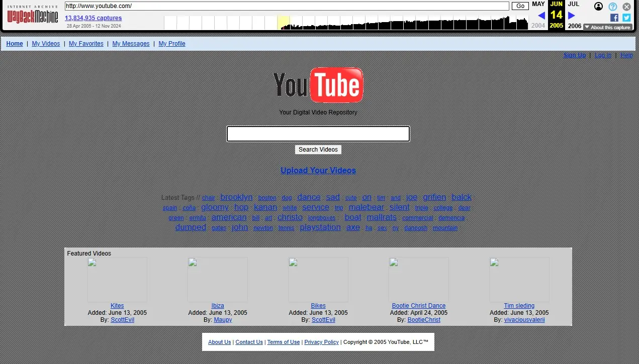Go to next year 2006 with the right arrow
The height and width of the screenshot is (364, 639).
click(x=572, y=16)
